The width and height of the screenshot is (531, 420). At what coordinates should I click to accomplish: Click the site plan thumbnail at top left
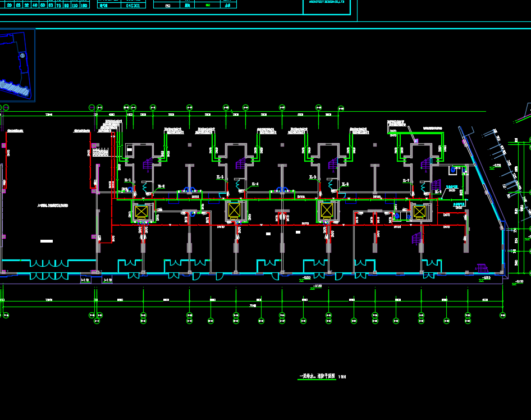click(x=17, y=65)
